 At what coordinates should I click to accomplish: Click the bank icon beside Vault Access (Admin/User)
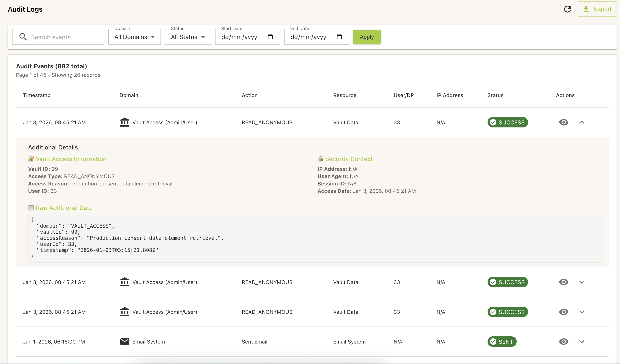tap(125, 122)
